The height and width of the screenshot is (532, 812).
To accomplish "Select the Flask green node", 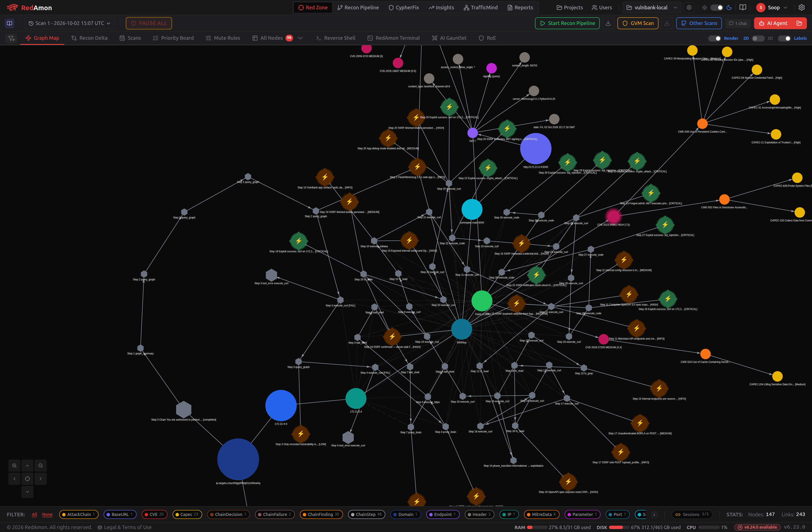I will (482, 301).
